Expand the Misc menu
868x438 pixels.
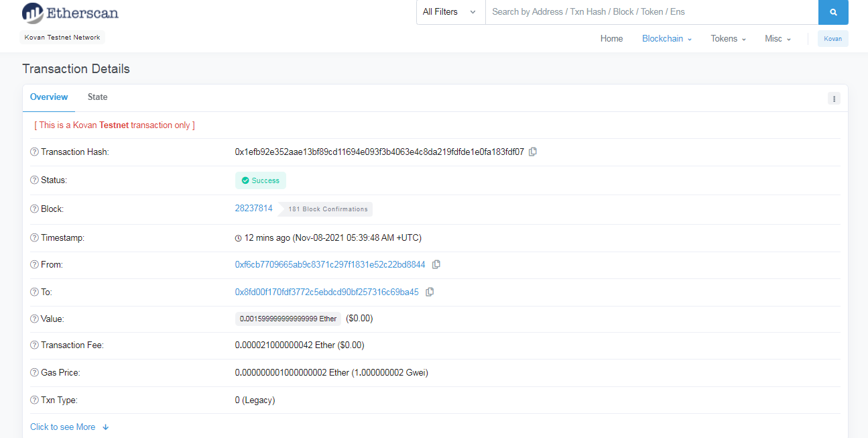click(x=778, y=39)
